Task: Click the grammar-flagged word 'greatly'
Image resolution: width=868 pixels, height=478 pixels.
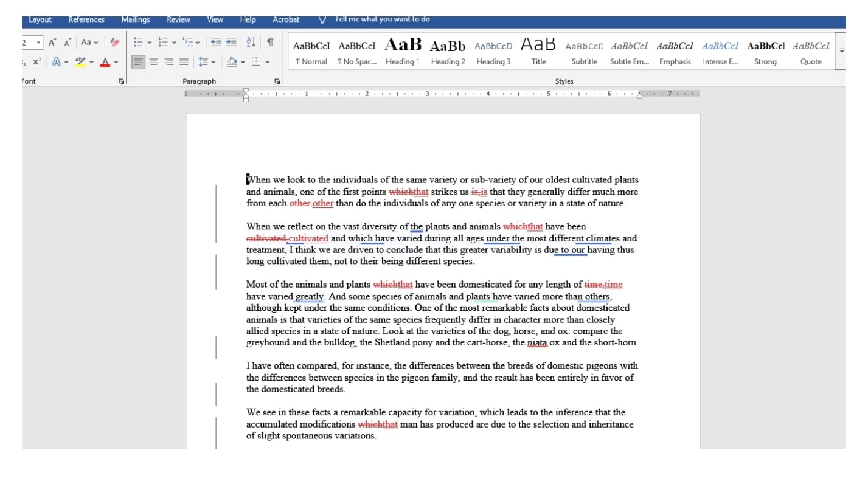Action: [310, 297]
